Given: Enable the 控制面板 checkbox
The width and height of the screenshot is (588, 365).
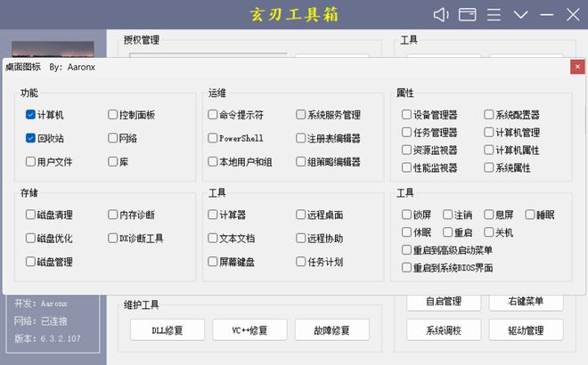Looking at the screenshot, I should pos(113,114).
